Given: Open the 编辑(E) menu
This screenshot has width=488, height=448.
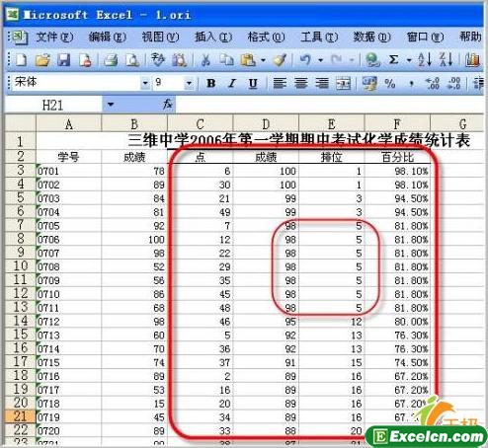Looking at the screenshot, I should coord(108,37).
